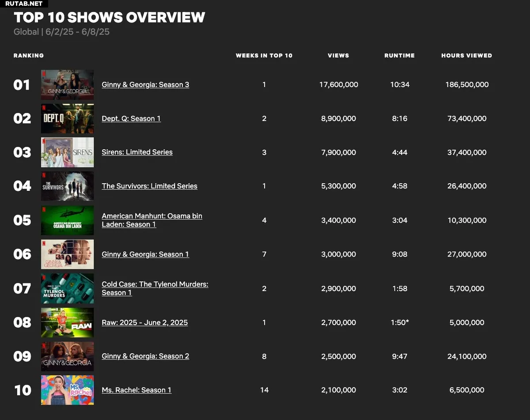The image size is (530, 420).
Task: Click the Ms. Rachel poster thumbnail
Action: click(x=67, y=390)
